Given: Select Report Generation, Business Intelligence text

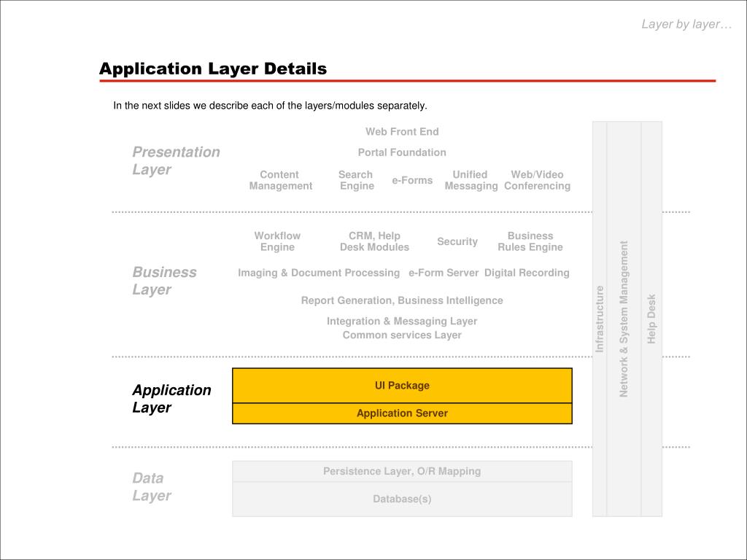Looking at the screenshot, I should coord(402,300).
